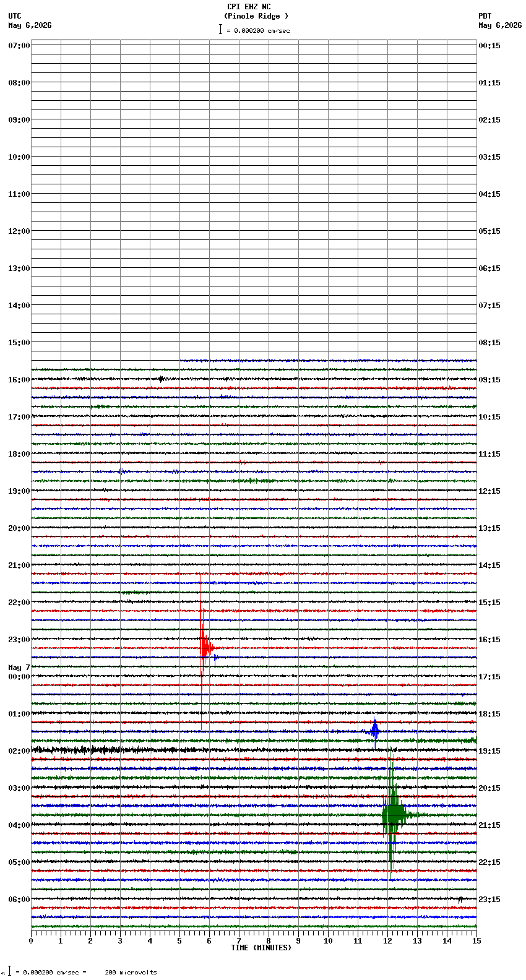Click the '08:00' UTC time label
Screen dimensions: 526x980
point(19,83)
